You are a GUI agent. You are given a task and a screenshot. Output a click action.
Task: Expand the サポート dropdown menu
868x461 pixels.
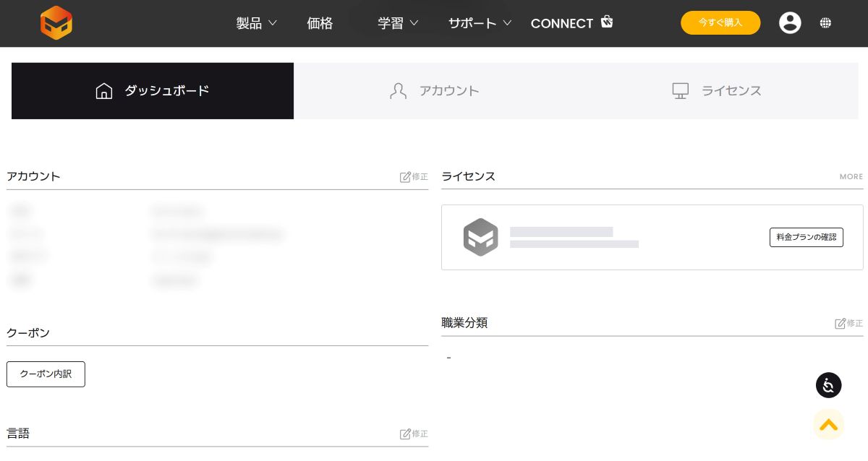pyautogui.click(x=480, y=23)
